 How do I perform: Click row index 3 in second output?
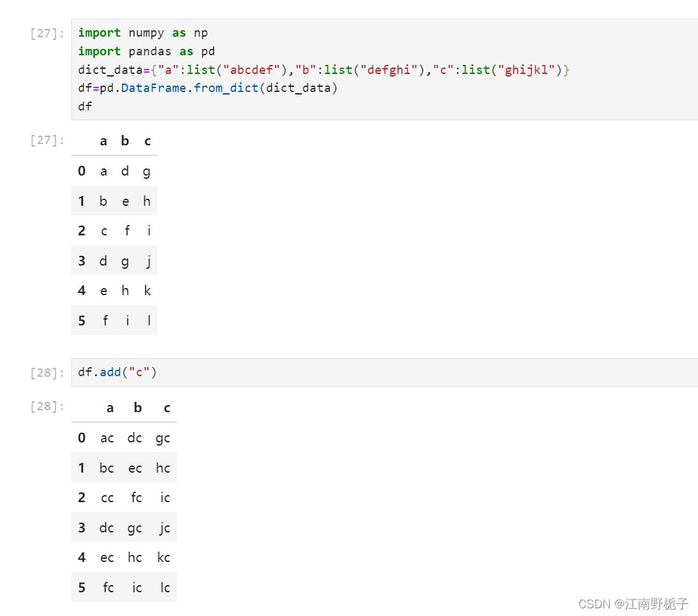tap(82, 527)
